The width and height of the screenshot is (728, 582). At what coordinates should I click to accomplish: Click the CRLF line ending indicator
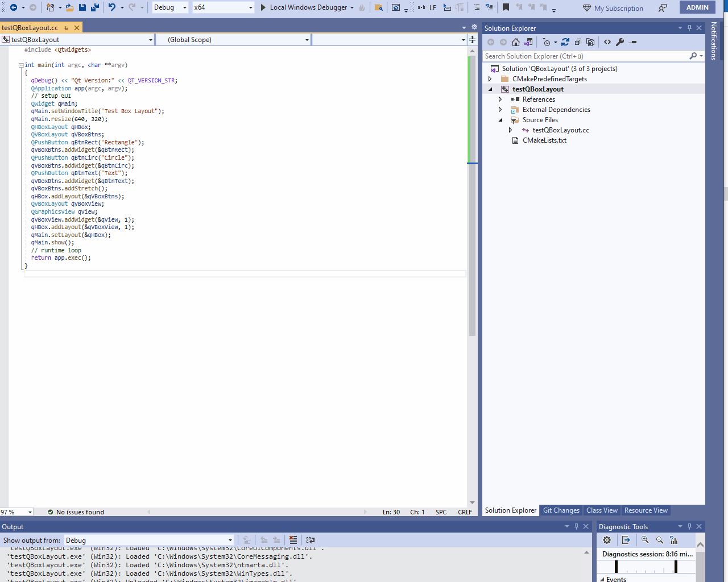[x=465, y=512]
